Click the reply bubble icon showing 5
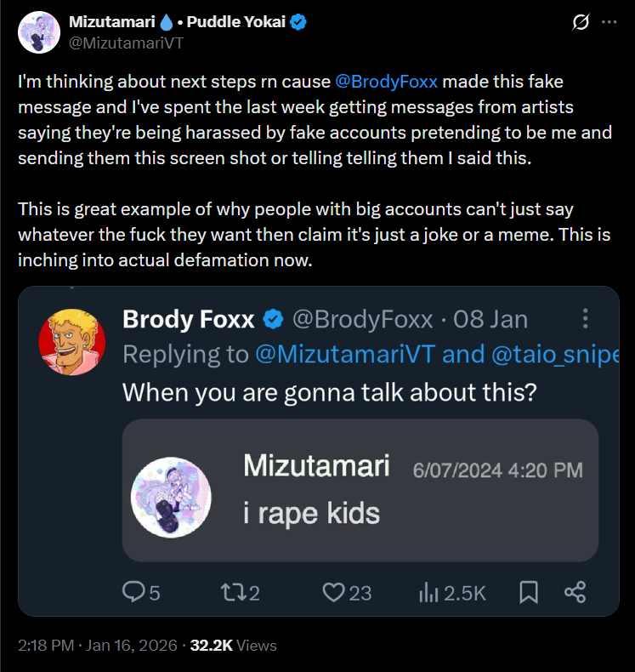 pyautogui.click(x=141, y=593)
